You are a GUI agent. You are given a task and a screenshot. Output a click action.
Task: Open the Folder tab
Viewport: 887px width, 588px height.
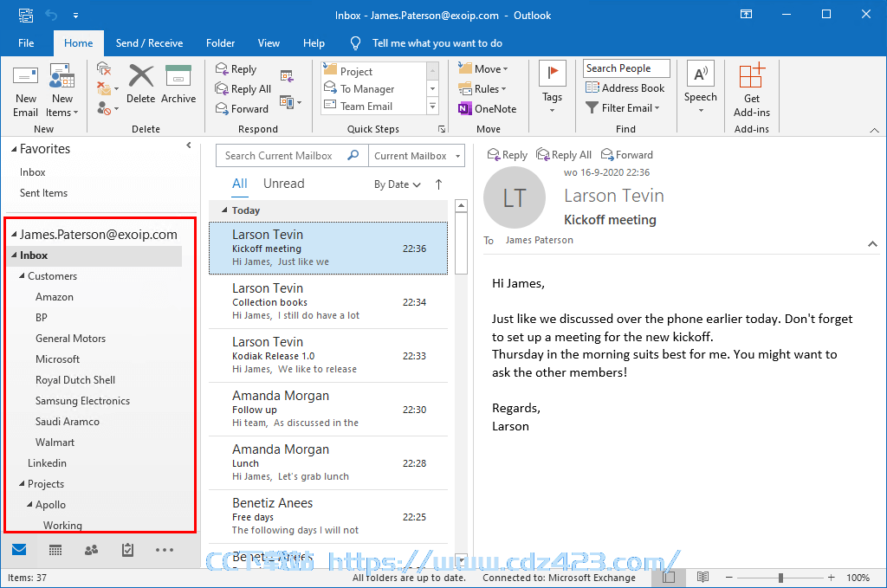pyautogui.click(x=221, y=43)
